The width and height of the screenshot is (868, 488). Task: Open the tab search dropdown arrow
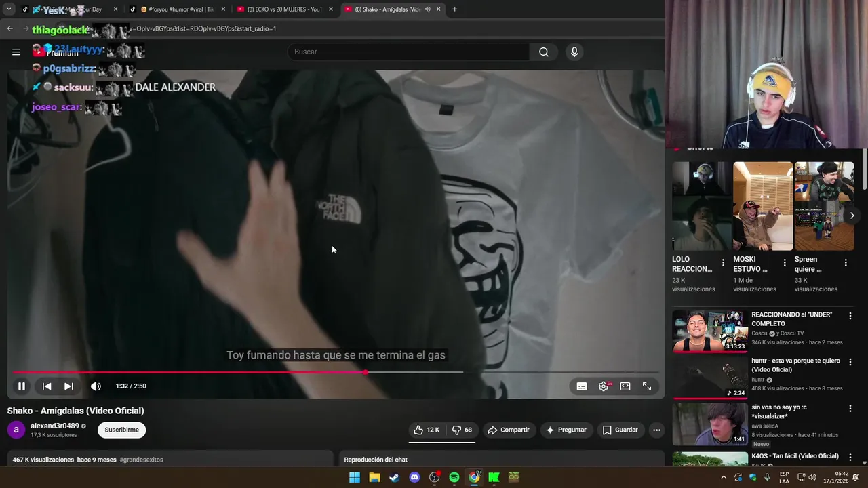click(x=9, y=9)
